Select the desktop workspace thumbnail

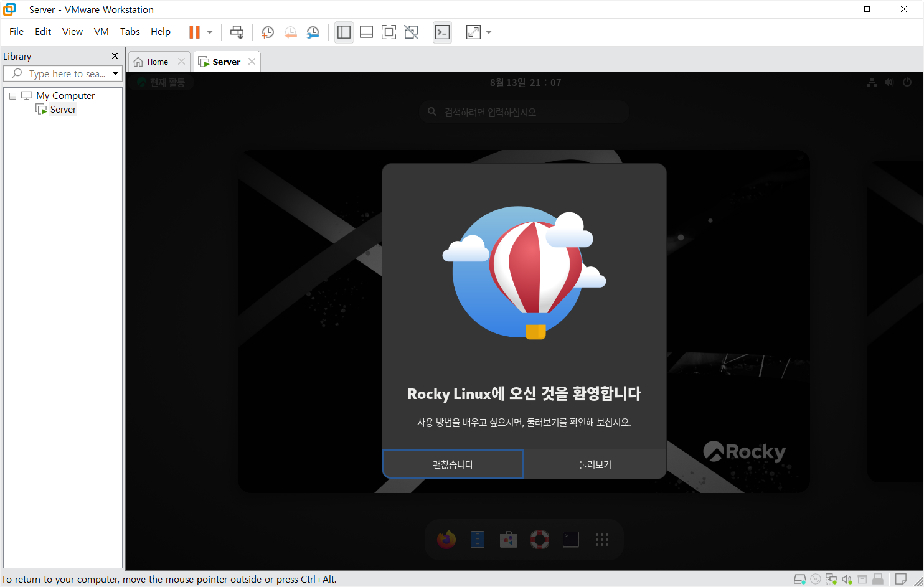[x=524, y=321]
